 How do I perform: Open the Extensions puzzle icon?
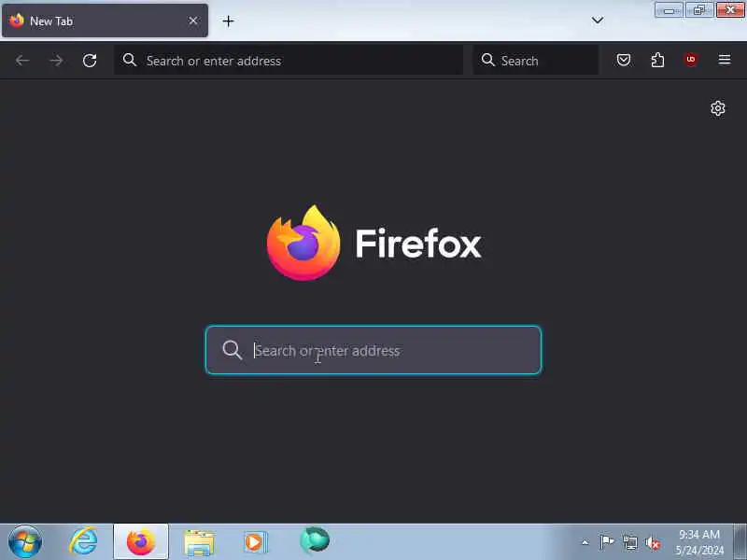point(657,60)
